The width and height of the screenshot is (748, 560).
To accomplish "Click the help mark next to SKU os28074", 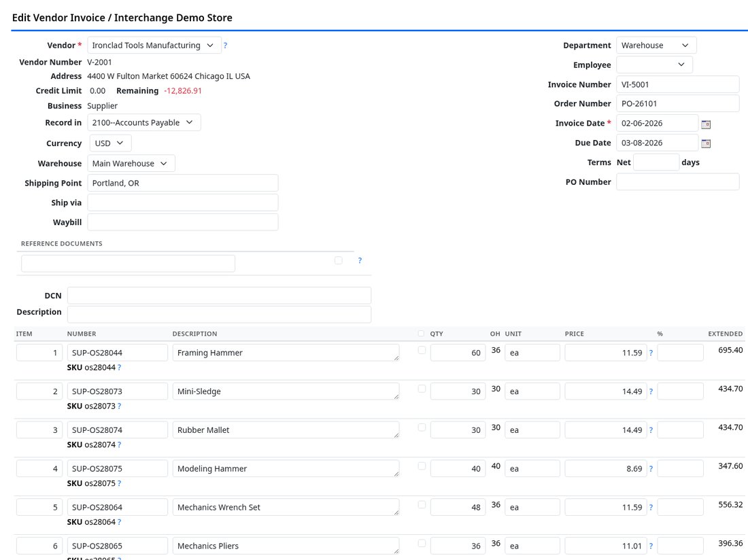I will click(x=119, y=444).
